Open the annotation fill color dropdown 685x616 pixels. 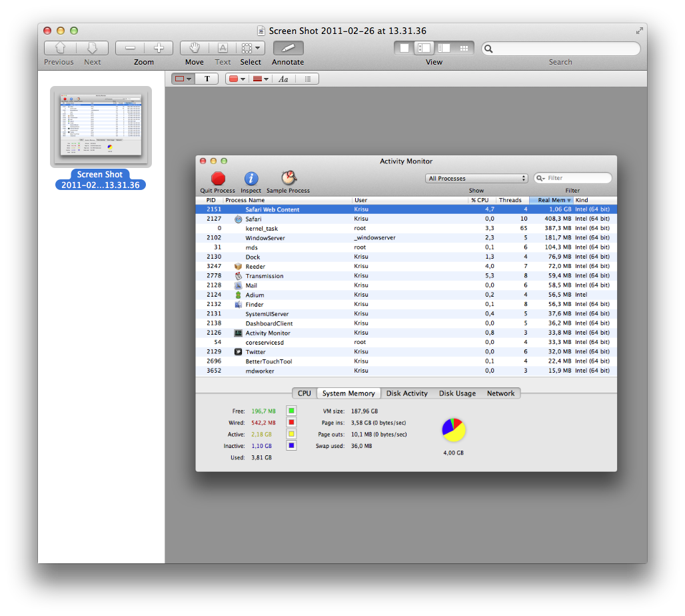(x=237, y=79)
